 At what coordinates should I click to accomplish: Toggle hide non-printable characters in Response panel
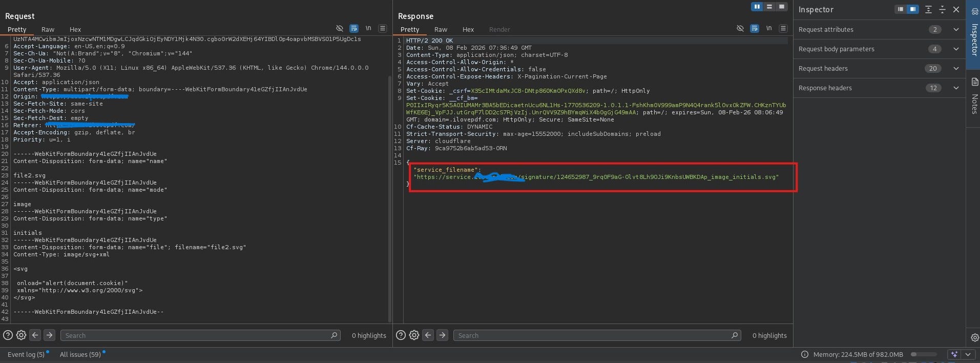(x=740, y=28)
